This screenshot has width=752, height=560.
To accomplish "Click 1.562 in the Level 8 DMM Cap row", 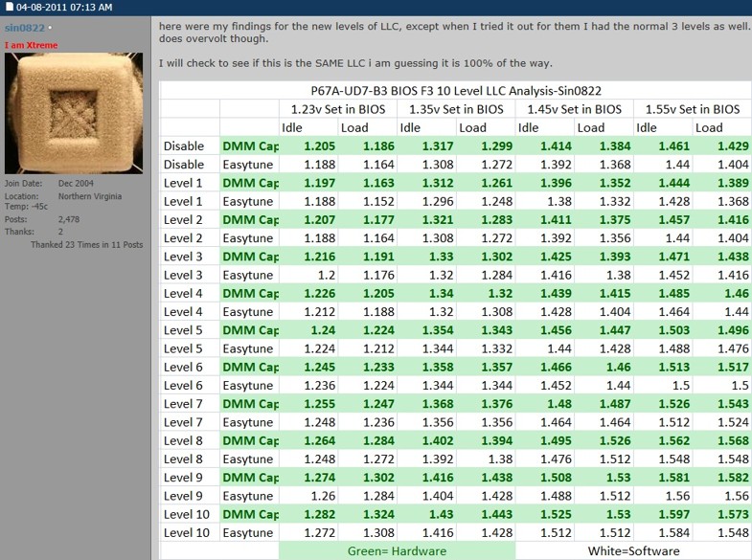I will click(x=673, y=441).
